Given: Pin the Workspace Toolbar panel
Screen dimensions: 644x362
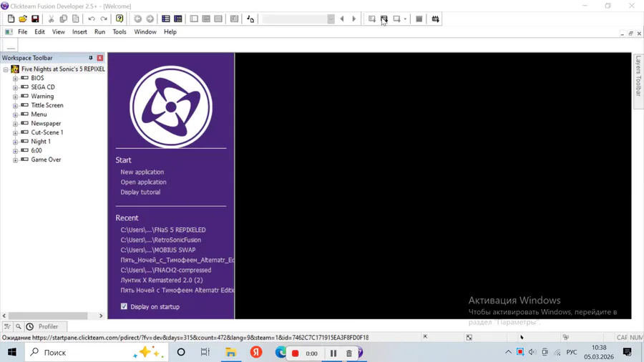Looking at the screenshot, I should [x=91, y=58].
